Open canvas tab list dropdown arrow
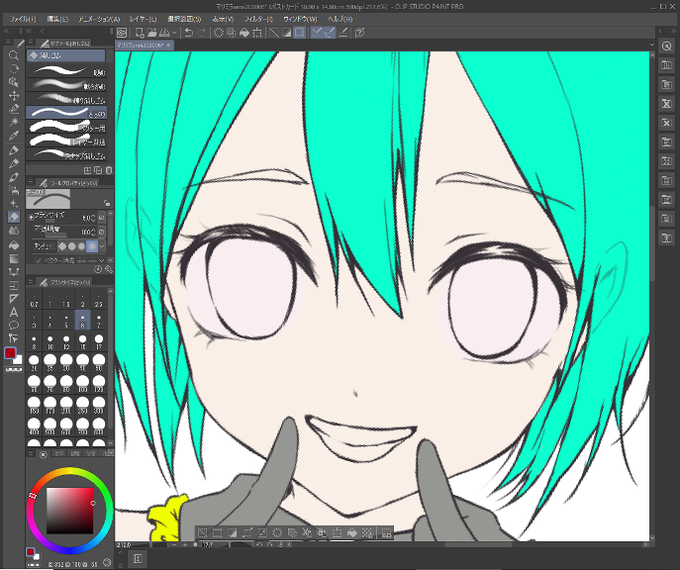Viewport: 680px width, 570px height. [x=652, y=45]
